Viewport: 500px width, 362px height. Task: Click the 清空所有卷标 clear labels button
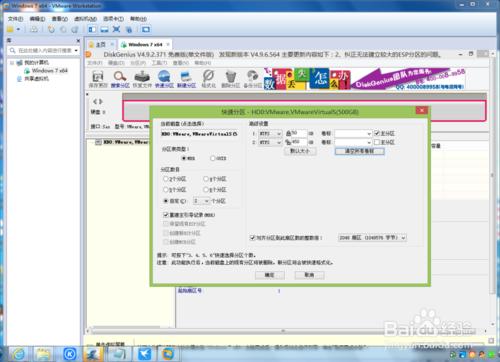tap(359, 151)
